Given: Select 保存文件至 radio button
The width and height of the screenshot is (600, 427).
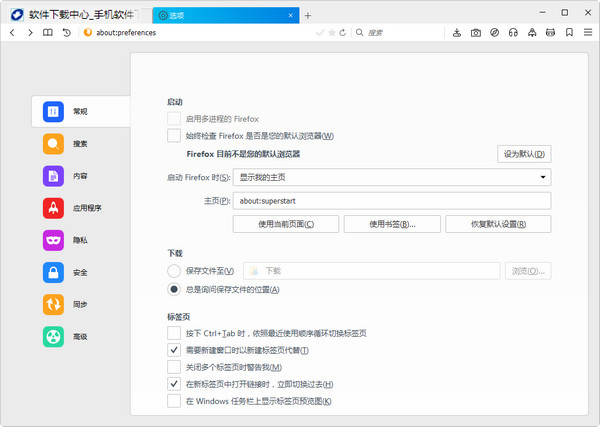Looking at the screenshot, I should [x=174, y=271].
